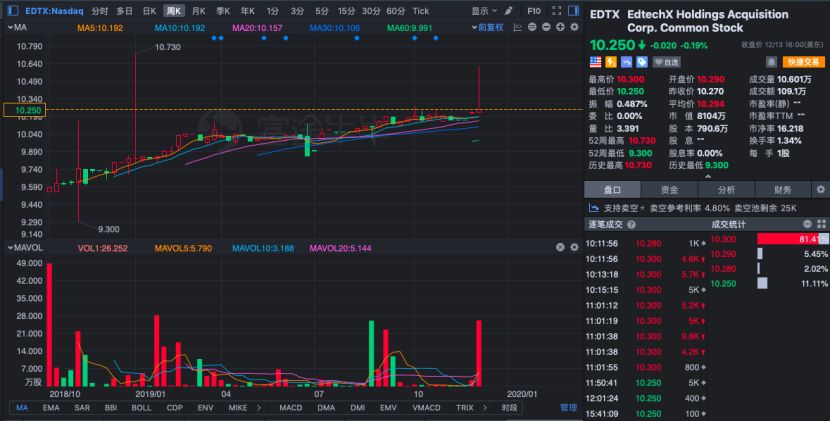
Task: Show more sub indicators after TRIX
Action: click(x=485, y=408)
